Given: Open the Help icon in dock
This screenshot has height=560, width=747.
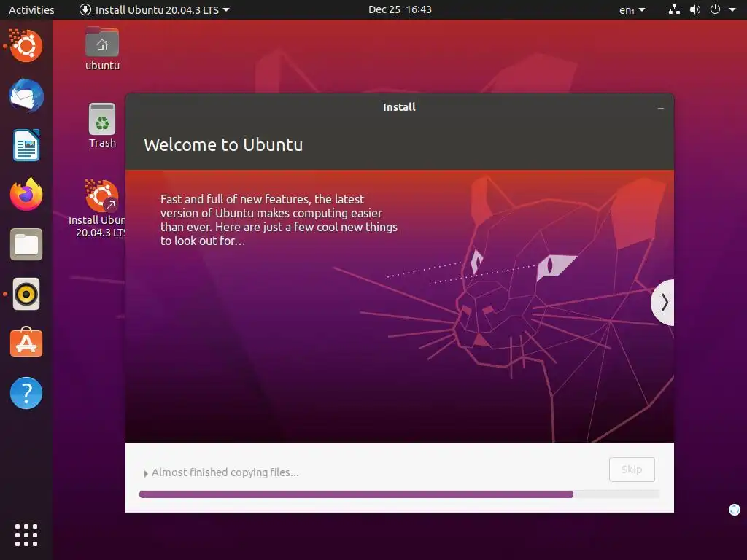Looking at the screenshot, I should (26, 393).
